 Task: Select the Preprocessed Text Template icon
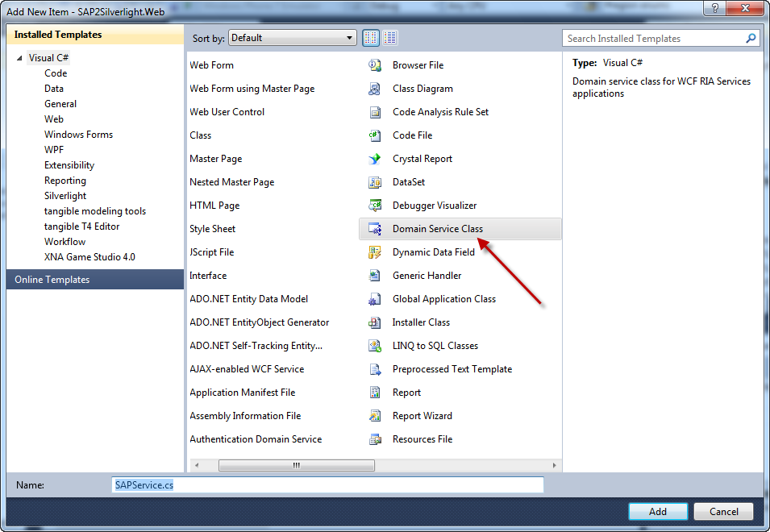(375, 369)
